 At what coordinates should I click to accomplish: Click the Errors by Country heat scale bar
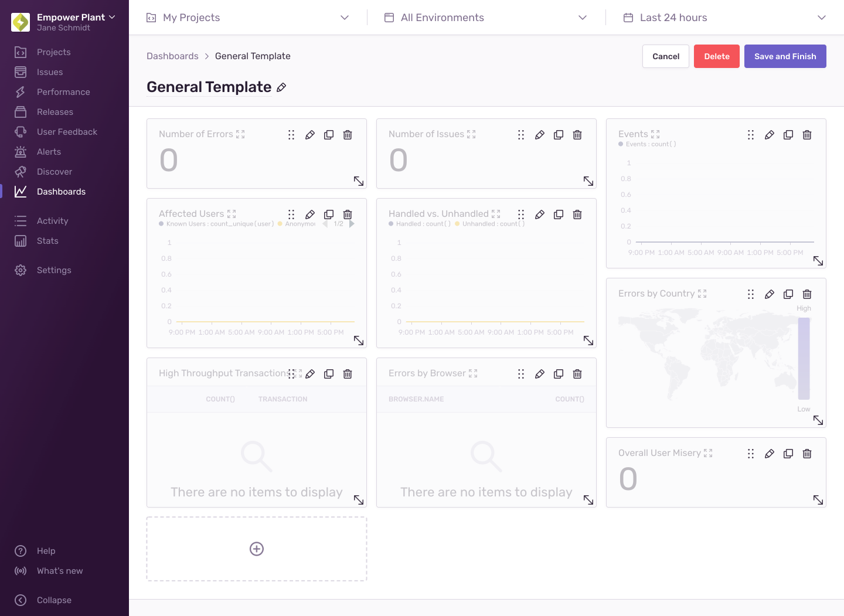pos(804,358)
